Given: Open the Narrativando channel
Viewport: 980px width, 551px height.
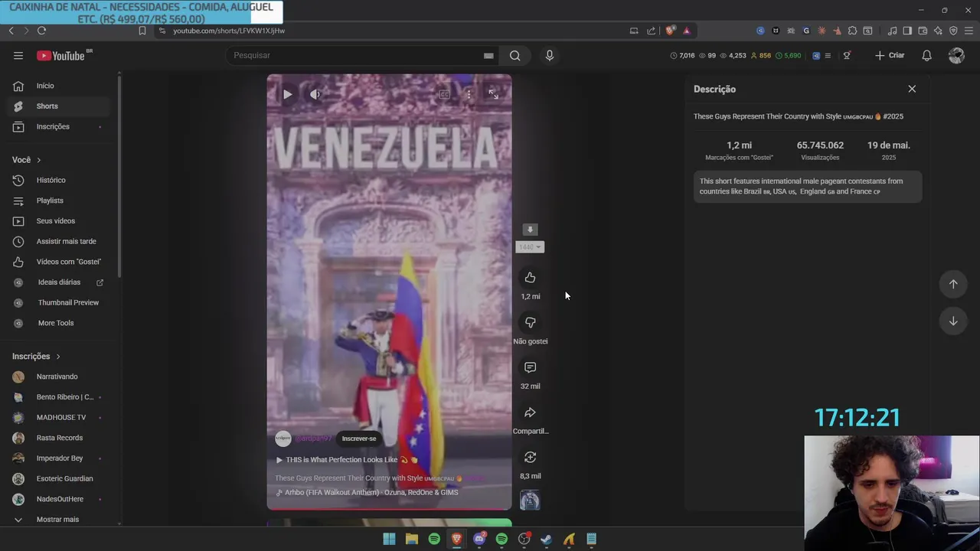Looking at the screenshot, I should pos(60,377).
